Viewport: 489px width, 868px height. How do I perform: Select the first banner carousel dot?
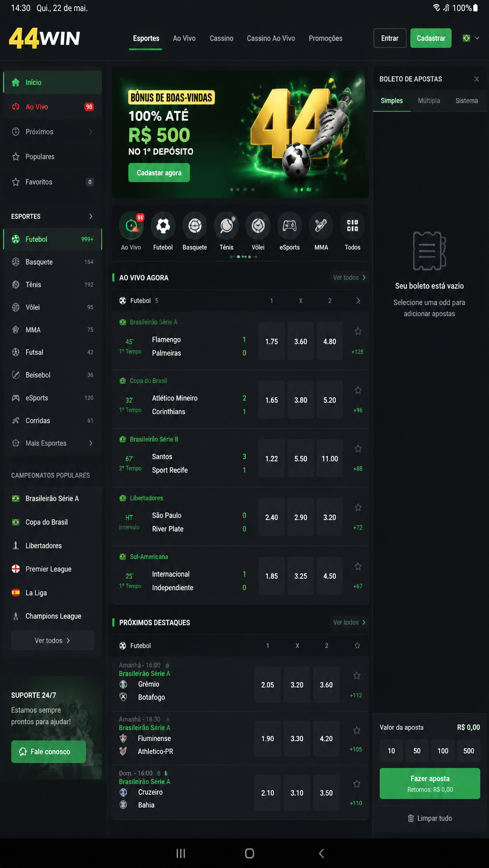click(x=231, y=189)
